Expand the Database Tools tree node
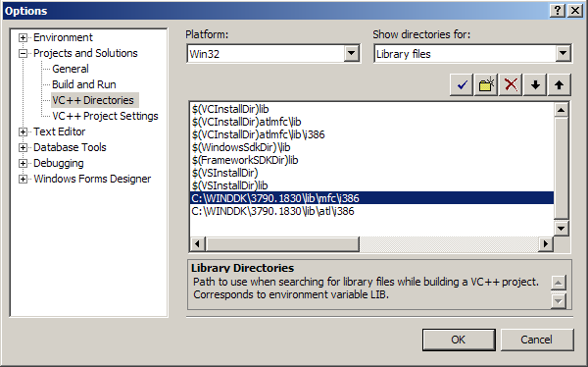This screenshot has width=588, height=367. pyautogui.click(x=23, y=147)
